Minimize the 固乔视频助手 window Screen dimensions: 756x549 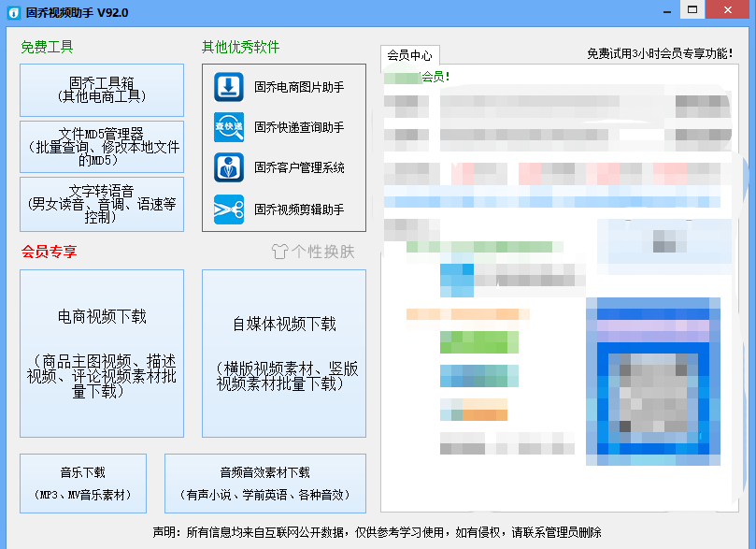point(667,10)
